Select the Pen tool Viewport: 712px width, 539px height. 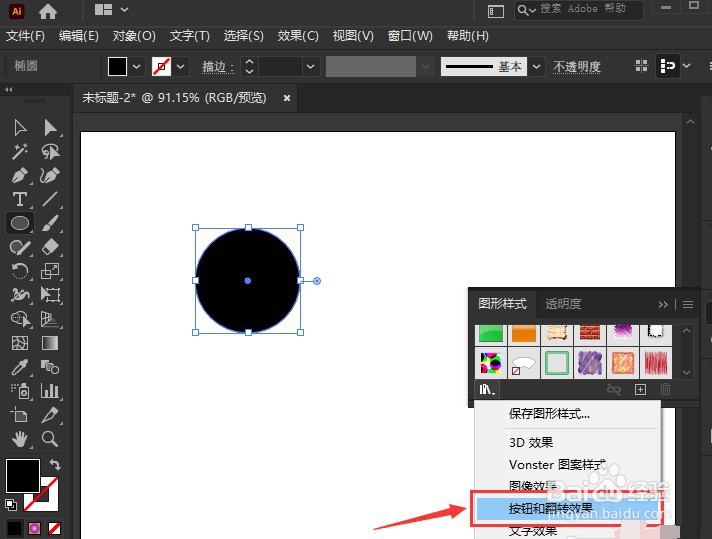(x=20, y=175)
